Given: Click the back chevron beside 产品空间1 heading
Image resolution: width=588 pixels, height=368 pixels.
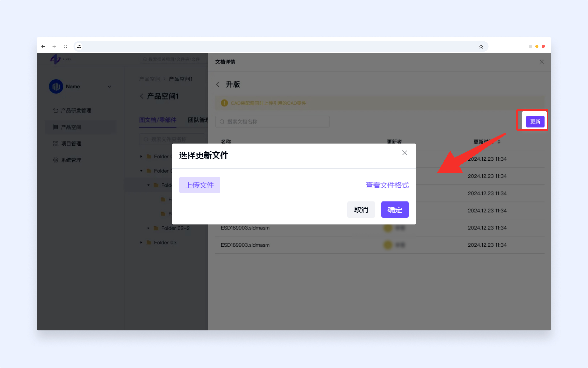Looking at the screenshot, I should pos(142,96).
